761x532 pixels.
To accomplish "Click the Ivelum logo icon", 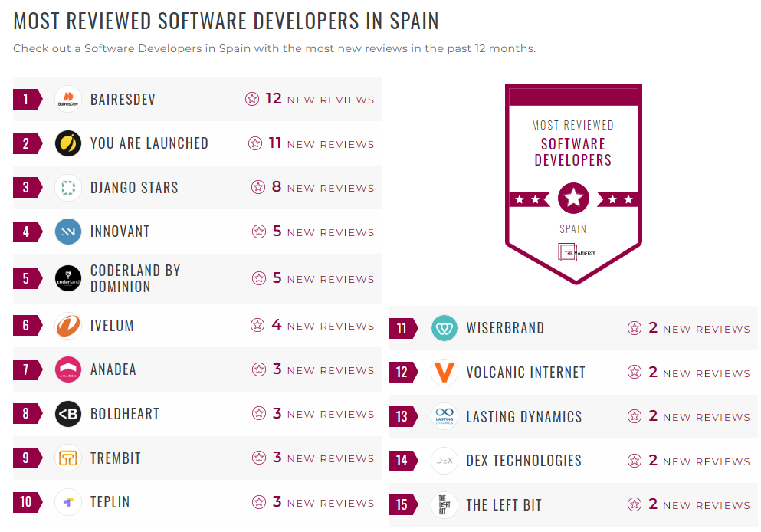I will click(68, 325).
